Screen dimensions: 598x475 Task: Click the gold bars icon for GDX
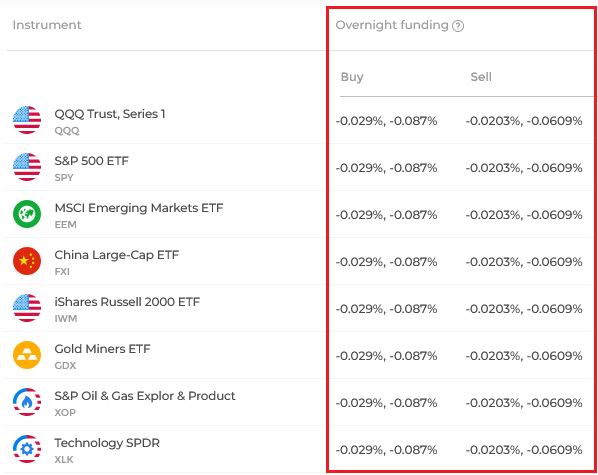pyautogui.click(x=27, y=355)
